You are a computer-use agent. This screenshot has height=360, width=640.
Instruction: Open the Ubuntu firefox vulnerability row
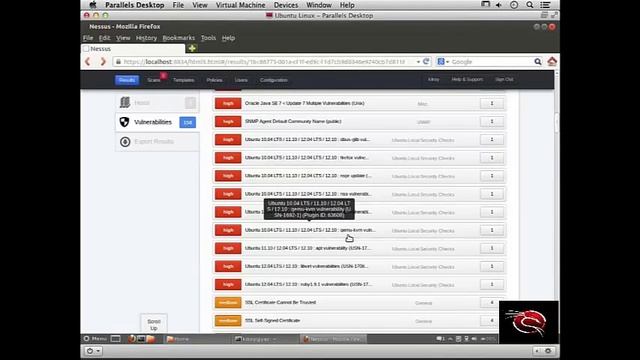[x=359, y=158]
